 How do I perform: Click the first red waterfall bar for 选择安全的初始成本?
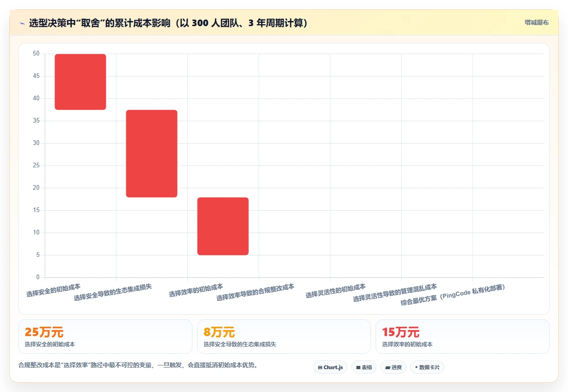(x=81, y=82)
